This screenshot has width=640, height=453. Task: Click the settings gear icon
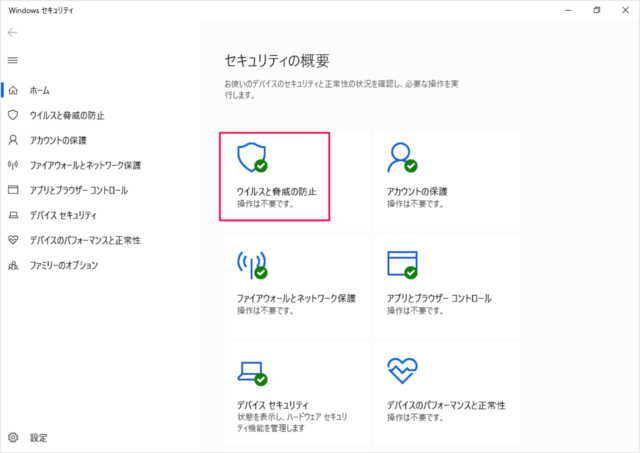(x=13, y=437)
